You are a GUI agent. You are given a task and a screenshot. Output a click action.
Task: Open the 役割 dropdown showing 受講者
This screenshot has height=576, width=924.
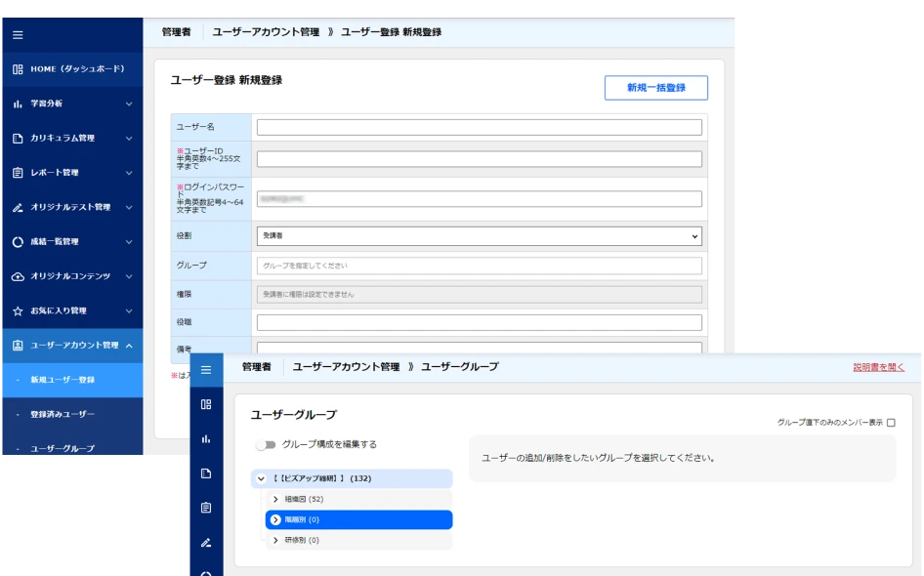(479, 235)
